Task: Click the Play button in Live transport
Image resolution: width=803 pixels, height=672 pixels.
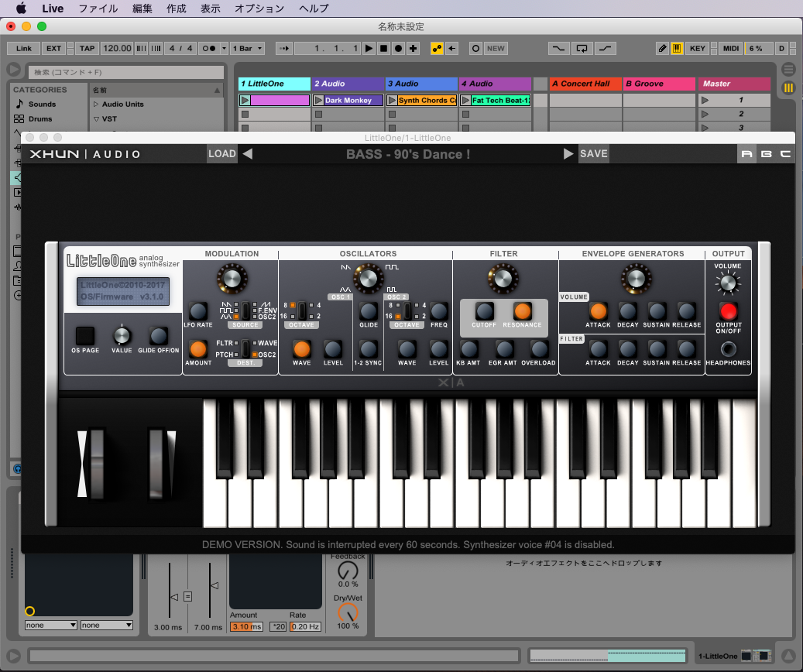Action: [x=369, y=48]
